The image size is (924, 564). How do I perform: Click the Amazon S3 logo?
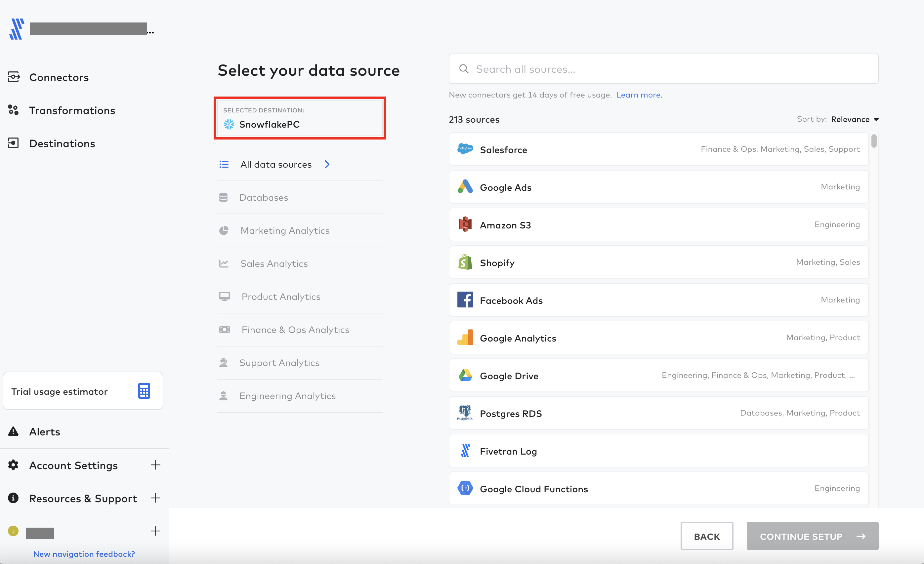coord(465,224)
